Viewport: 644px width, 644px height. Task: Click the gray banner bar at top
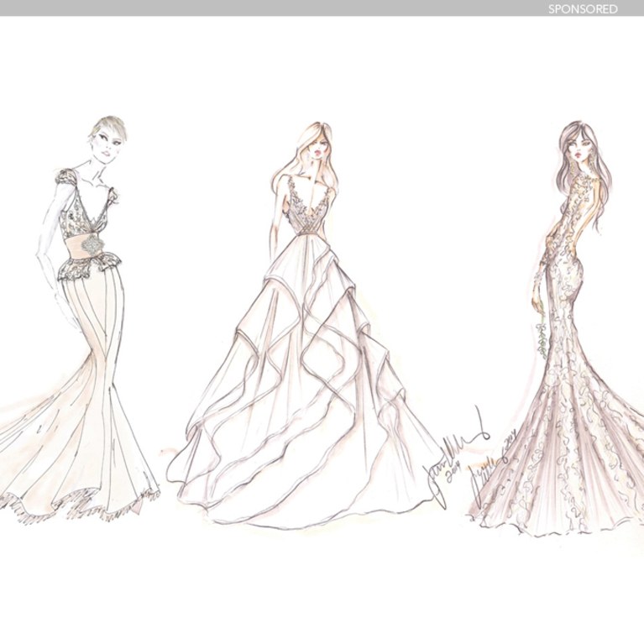tap(252, 8)
